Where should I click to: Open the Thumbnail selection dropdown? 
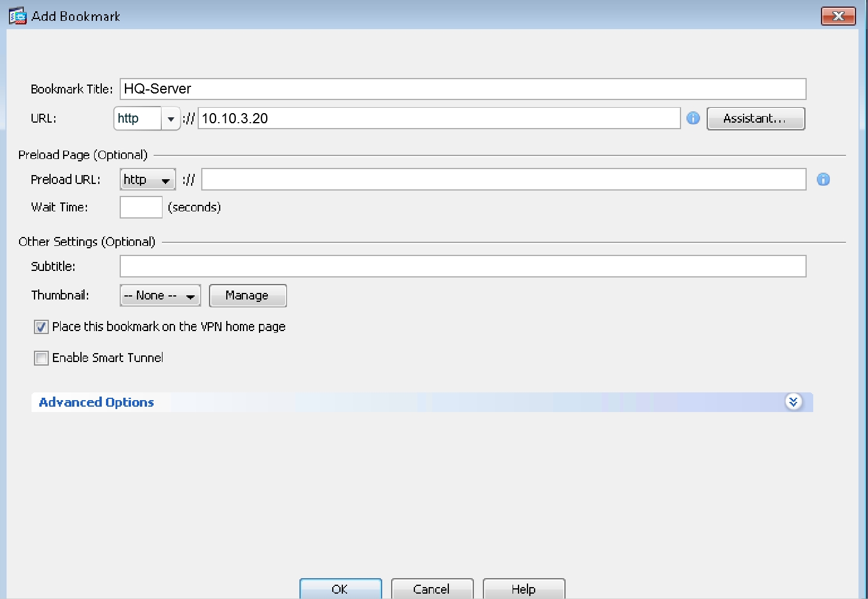pyautogui.click(x=160, y=295)
